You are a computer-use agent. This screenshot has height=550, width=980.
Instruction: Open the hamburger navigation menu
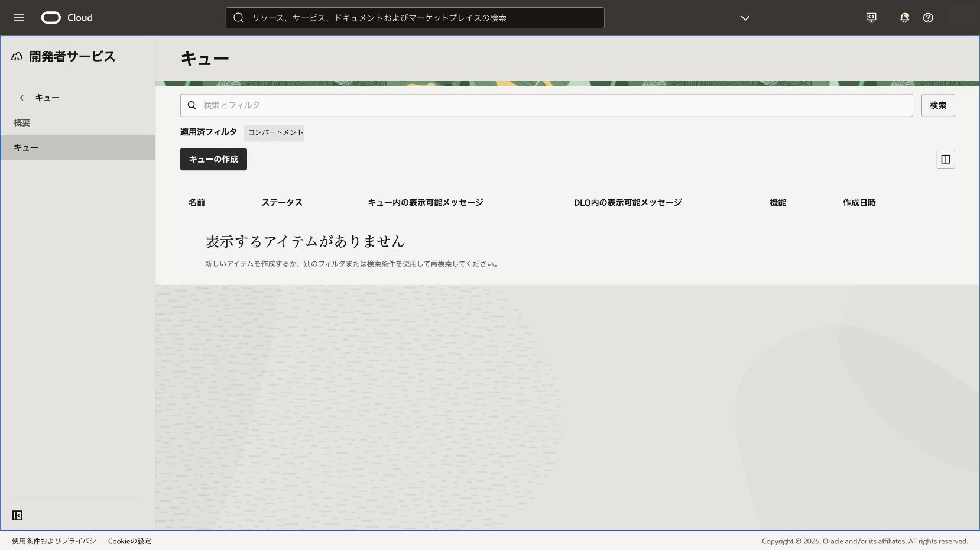[19, 18]
